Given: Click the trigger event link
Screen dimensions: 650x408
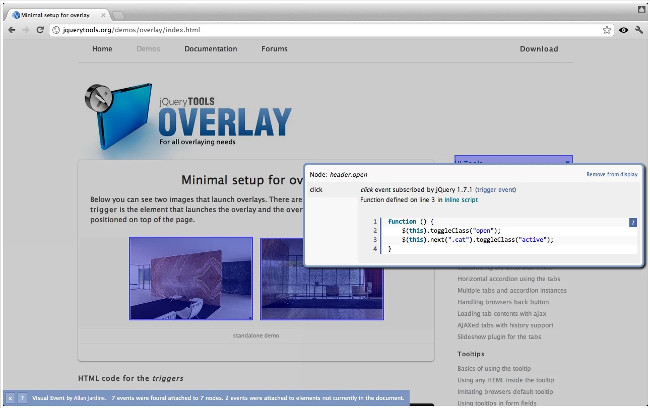Looking at the screenshot, I should [495, 189].
